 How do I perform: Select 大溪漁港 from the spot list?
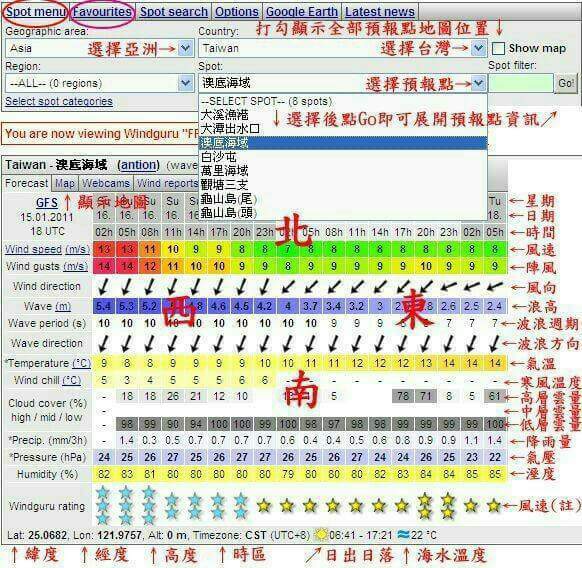343,115
